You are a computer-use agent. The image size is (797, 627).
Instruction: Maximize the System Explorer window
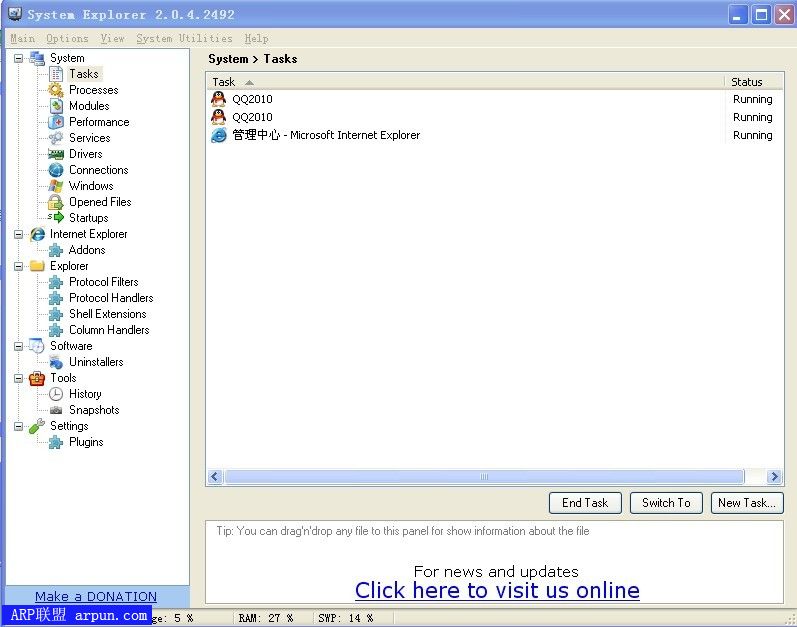tap(761, 15)
